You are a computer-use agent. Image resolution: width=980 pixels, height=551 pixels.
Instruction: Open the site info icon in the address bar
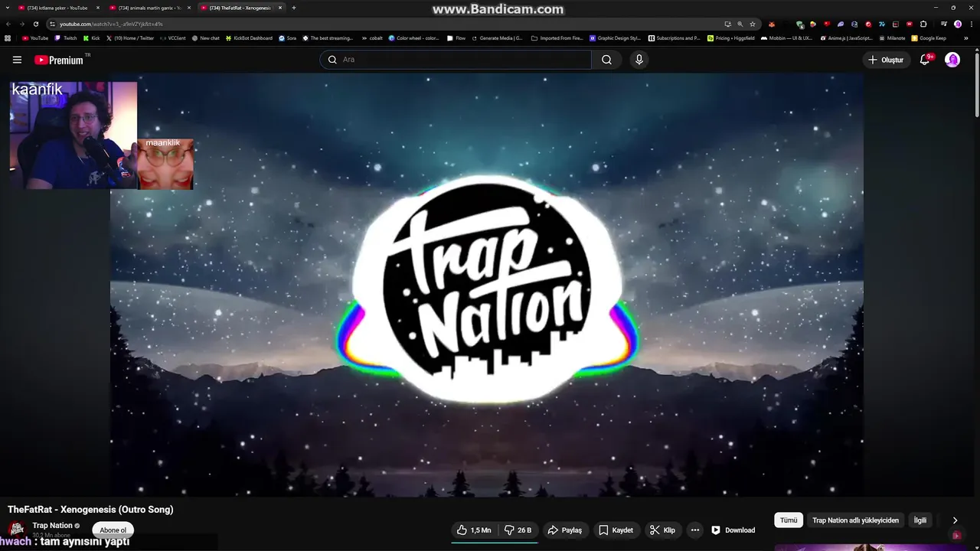point(54,24)
